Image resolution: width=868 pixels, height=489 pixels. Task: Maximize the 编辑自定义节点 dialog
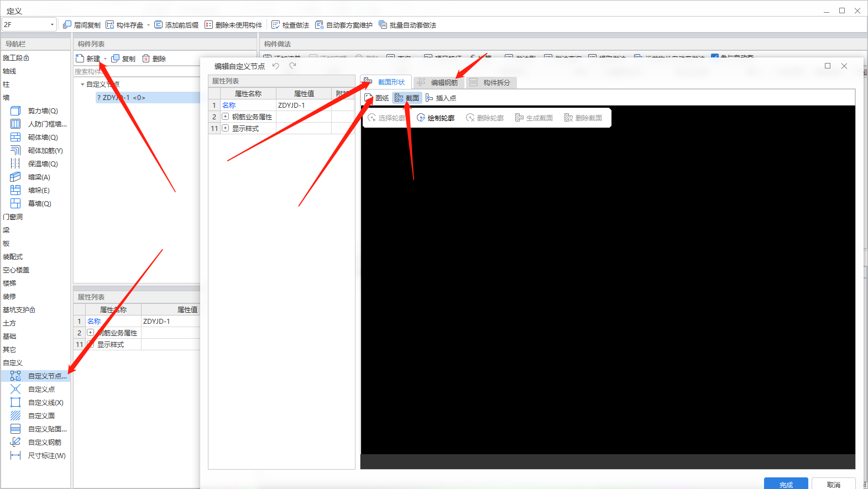coord(828,66)
